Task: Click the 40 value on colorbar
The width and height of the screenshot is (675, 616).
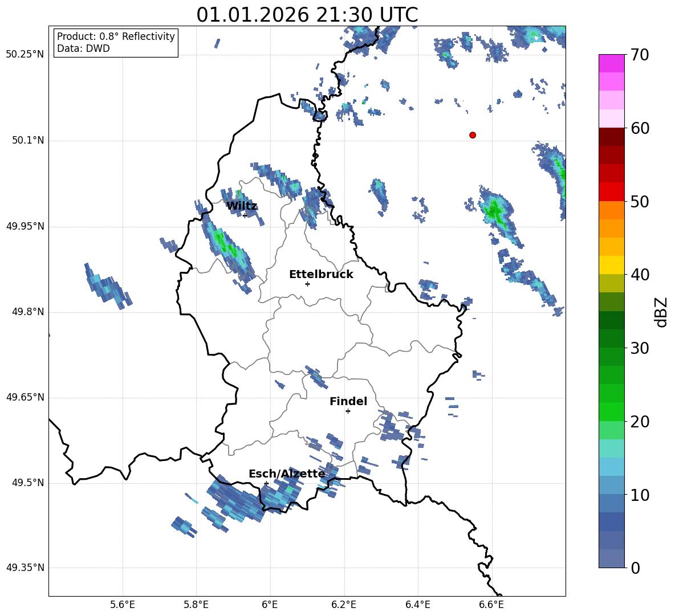Action: click(639, 275)
